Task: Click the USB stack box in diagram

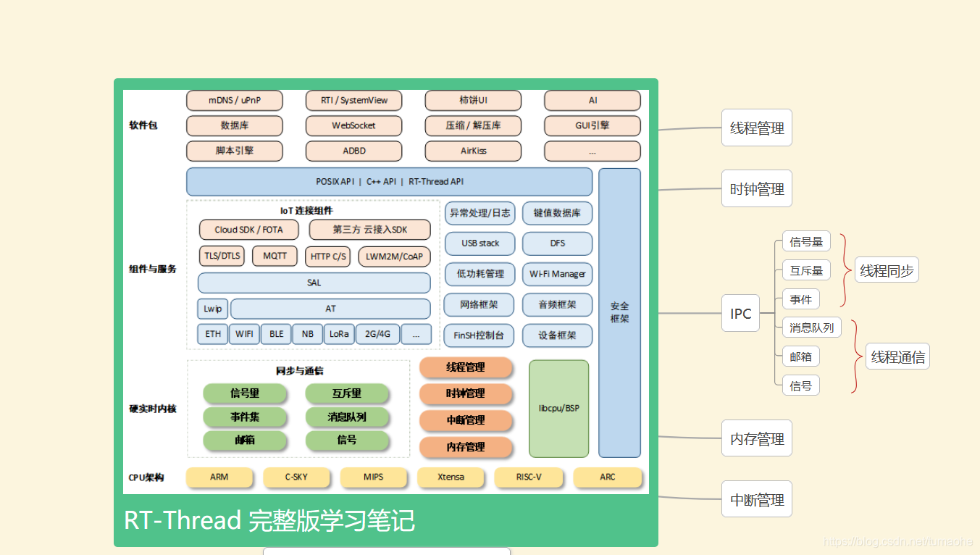Action: click(x=479, y=243)
